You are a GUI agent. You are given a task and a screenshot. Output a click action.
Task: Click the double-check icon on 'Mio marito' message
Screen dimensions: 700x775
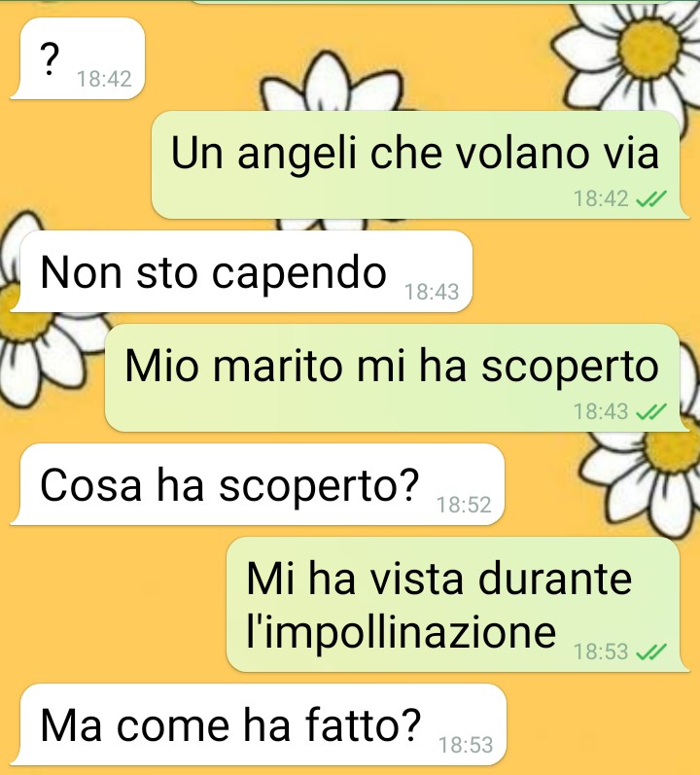(x=651, y=411)
